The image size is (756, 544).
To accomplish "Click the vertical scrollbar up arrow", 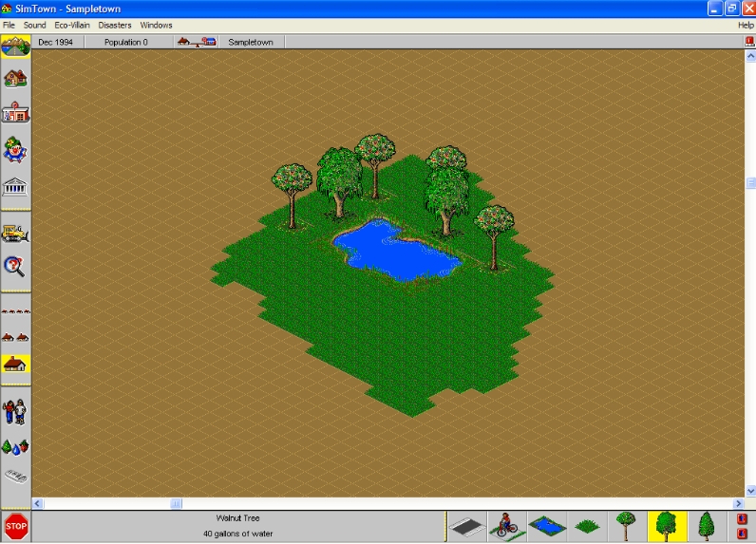I will [x=750, y=56].
